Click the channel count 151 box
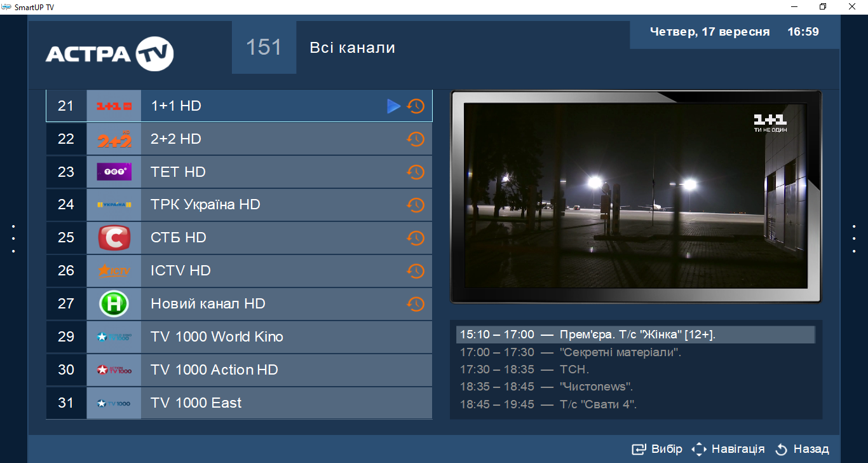The width and height of the screenshot is (868, 463). click(x=264, y=48)
